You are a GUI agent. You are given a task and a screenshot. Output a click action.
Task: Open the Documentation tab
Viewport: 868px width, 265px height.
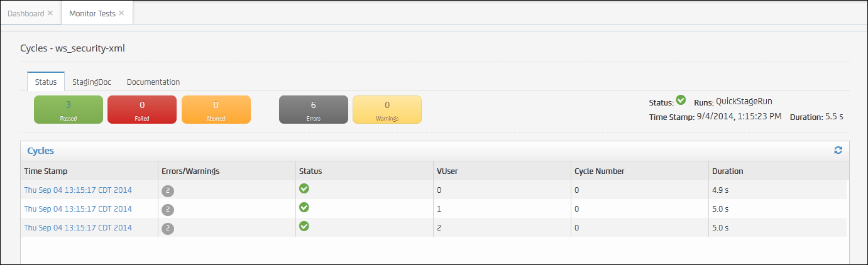(x=153, y=82)
